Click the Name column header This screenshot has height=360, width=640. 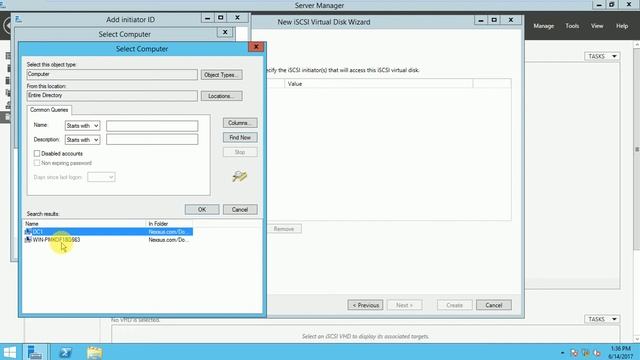click(84, 224)
